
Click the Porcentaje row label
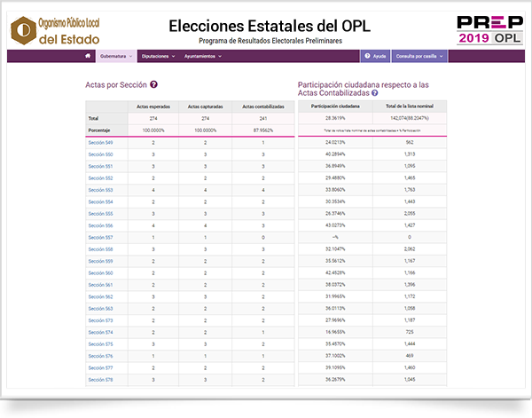99,130
